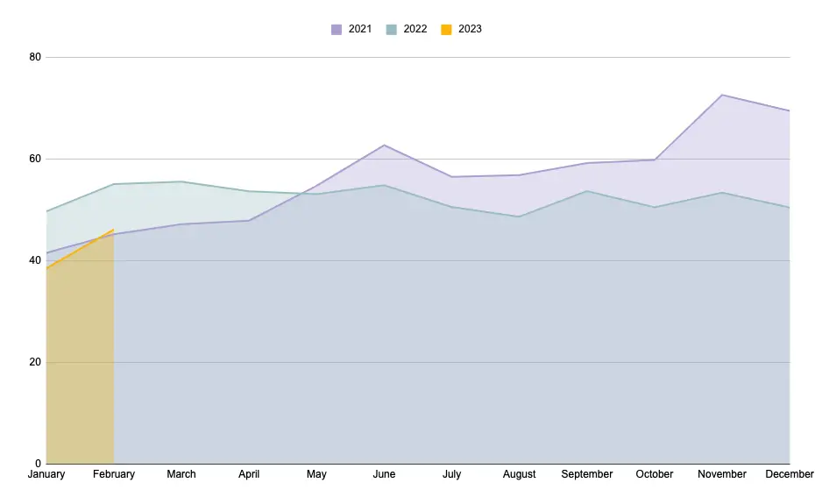The width and height of the screenshot is (815, 504).
Task: Click the 2022 line's August low point
Action: pyautogui.click(x=520, y=217)
